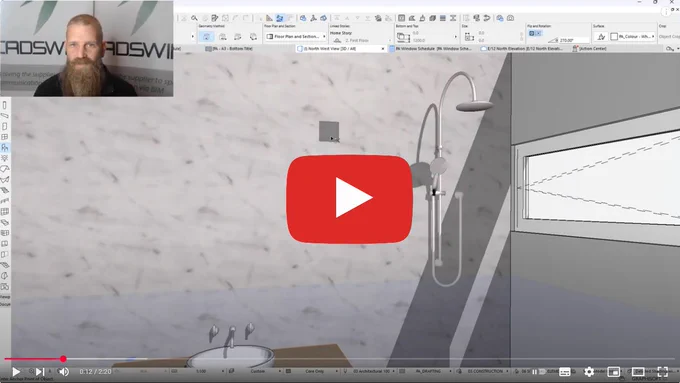Click the Surface override paint icon

[x=601, y=37]
